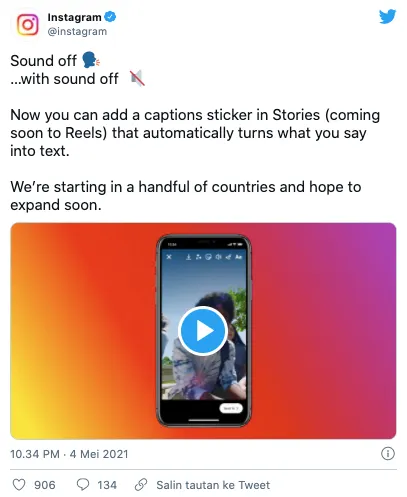Click the speaking head emoji

(91, 60)
